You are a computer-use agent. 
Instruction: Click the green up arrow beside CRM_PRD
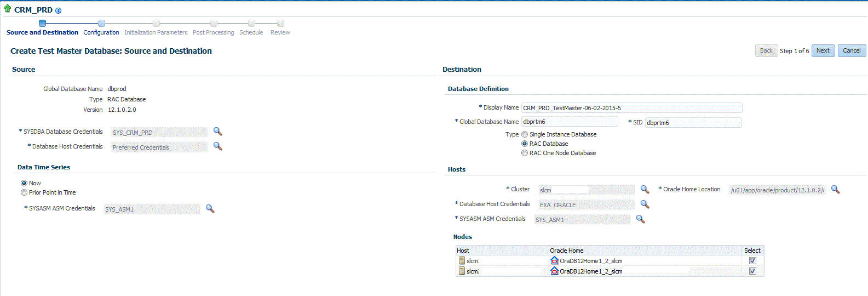click(x=7, y=9)
